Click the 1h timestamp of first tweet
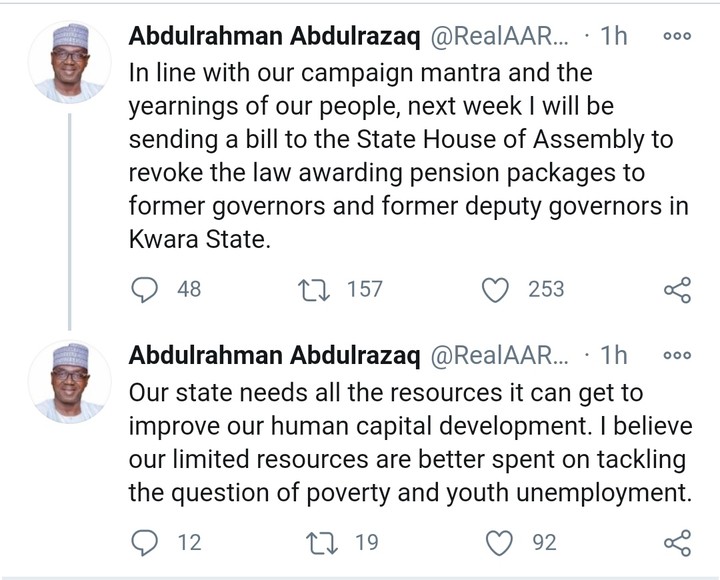The image size is (720, 580). tap(613, 37)
